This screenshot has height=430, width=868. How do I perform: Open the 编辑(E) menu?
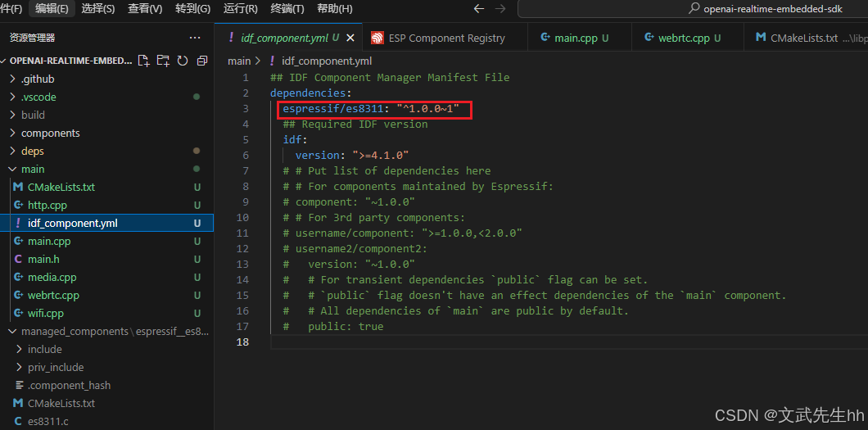[x=52, y=9]
